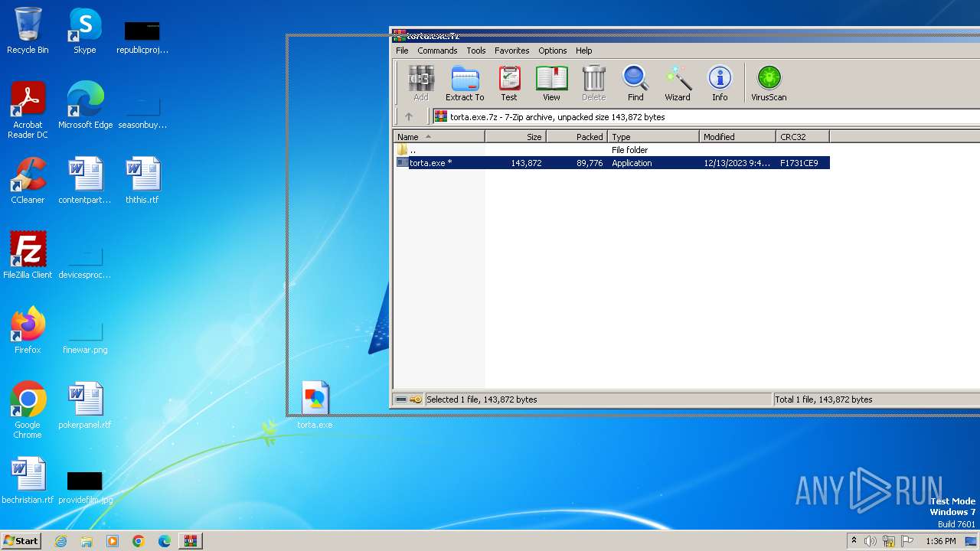
Task: Sort file list by Name column
Action: point(439,137)
